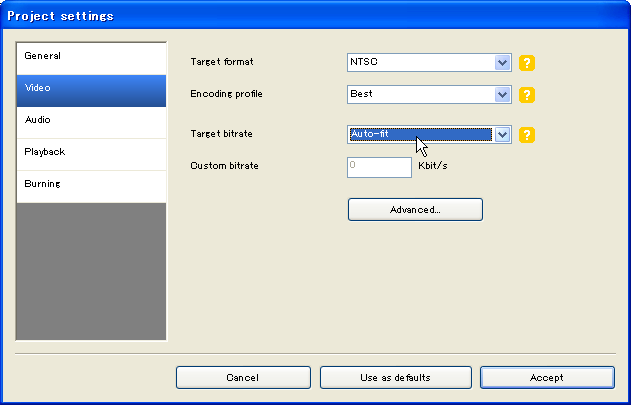The height and width of the screenshot is (405, 631).
Task: Click the Custom bitrate label text
Action: pyautogui.click(x=224, y=166)
